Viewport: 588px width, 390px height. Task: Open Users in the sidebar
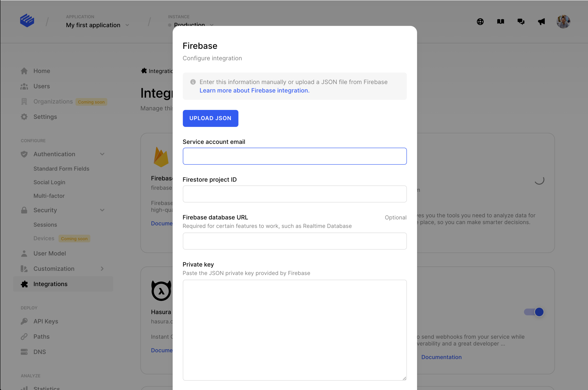42,86
